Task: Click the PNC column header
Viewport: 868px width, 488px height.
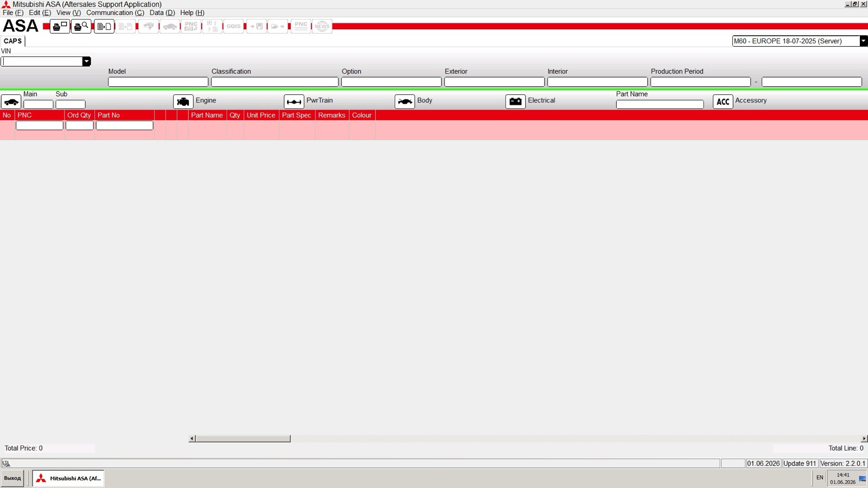Action: 39,115
